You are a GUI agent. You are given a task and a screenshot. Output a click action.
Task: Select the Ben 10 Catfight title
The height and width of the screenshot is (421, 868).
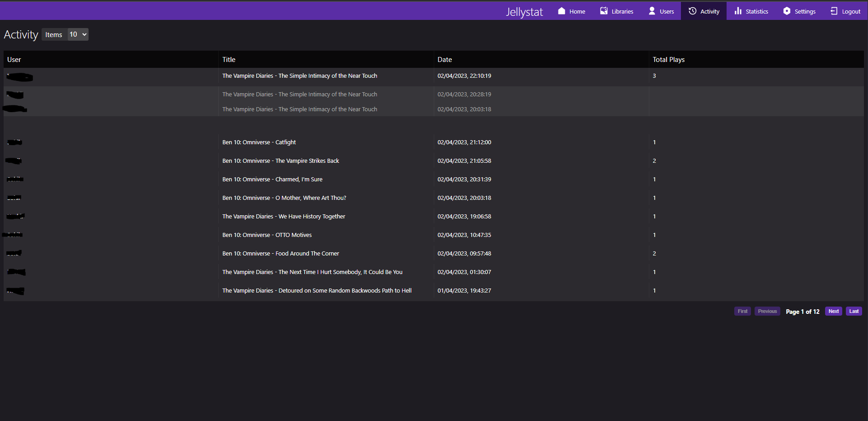pyautogui.click(x=259, y=142)
